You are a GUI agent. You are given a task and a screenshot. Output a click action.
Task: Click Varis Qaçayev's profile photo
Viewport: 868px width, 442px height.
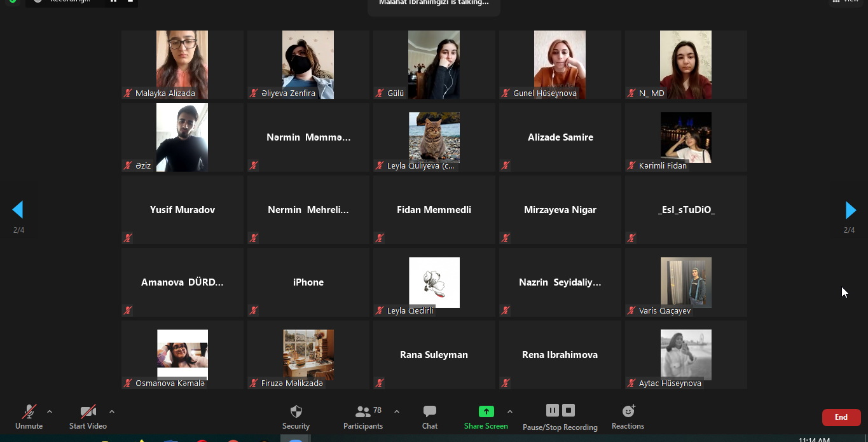686,282
